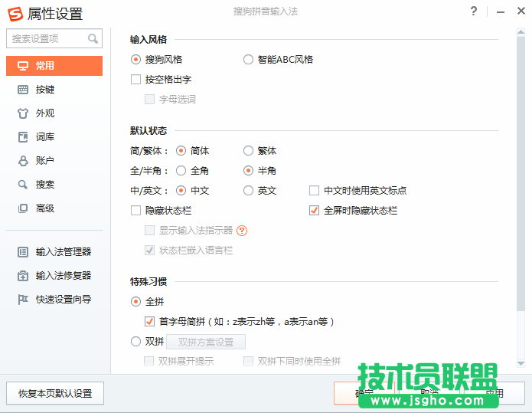Click the magnifier icon beside 搜索 sidebar item
The width and height of the screenshot is (532, 413).
(23, 185)
